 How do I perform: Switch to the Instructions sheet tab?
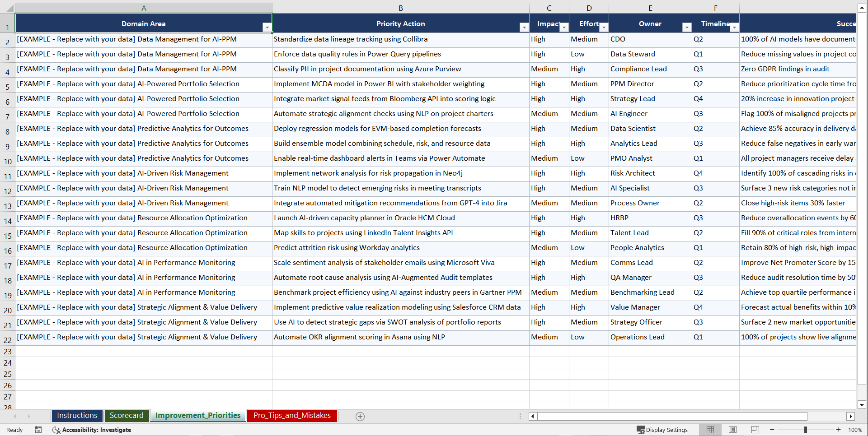click(77, 416)
